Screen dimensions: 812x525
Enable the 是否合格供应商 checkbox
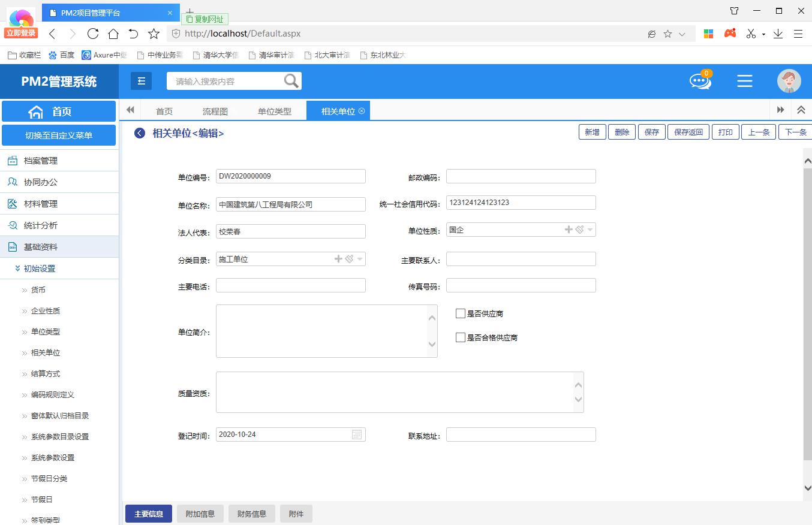[461, 337]
